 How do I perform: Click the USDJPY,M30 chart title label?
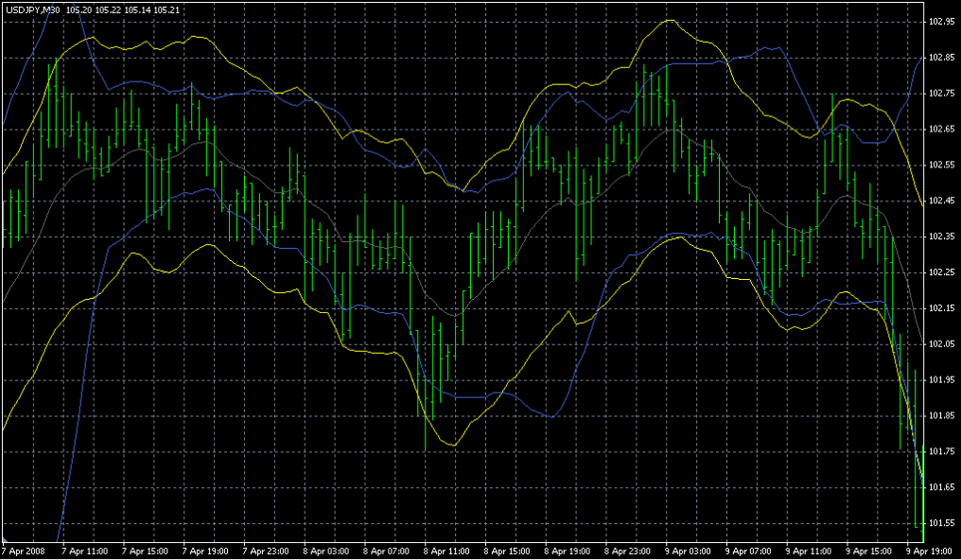(x=33, y=9)
